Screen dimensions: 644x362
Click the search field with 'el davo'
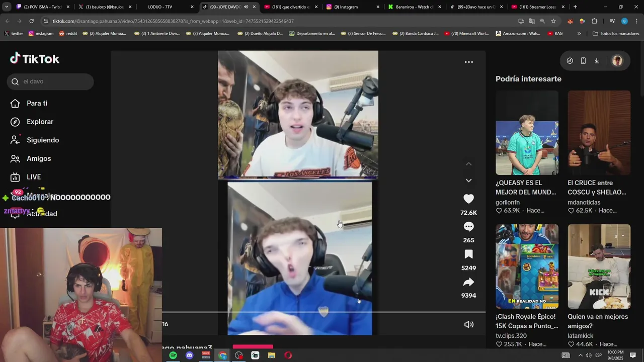click(x=50, y=81)
